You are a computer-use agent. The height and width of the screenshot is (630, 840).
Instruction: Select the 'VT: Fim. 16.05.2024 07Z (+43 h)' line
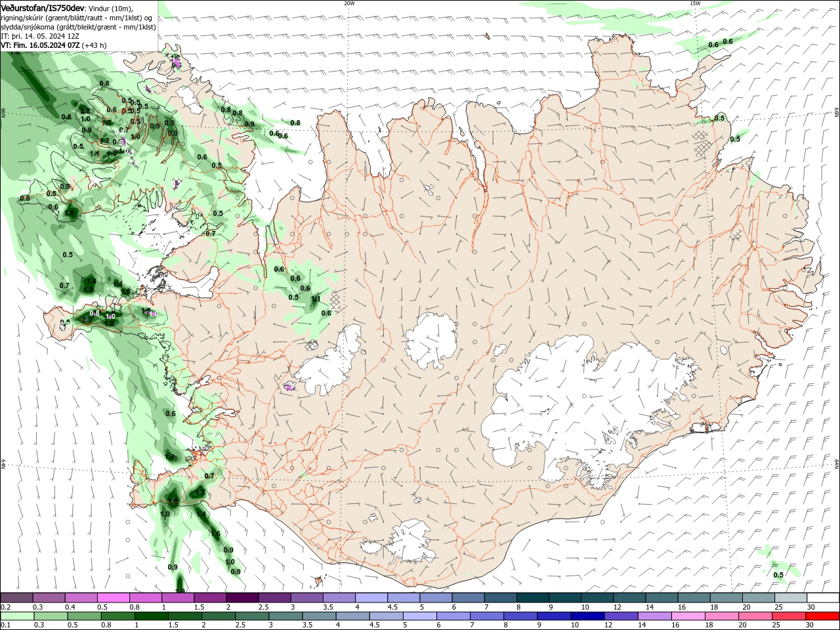(x=54, y=46)
